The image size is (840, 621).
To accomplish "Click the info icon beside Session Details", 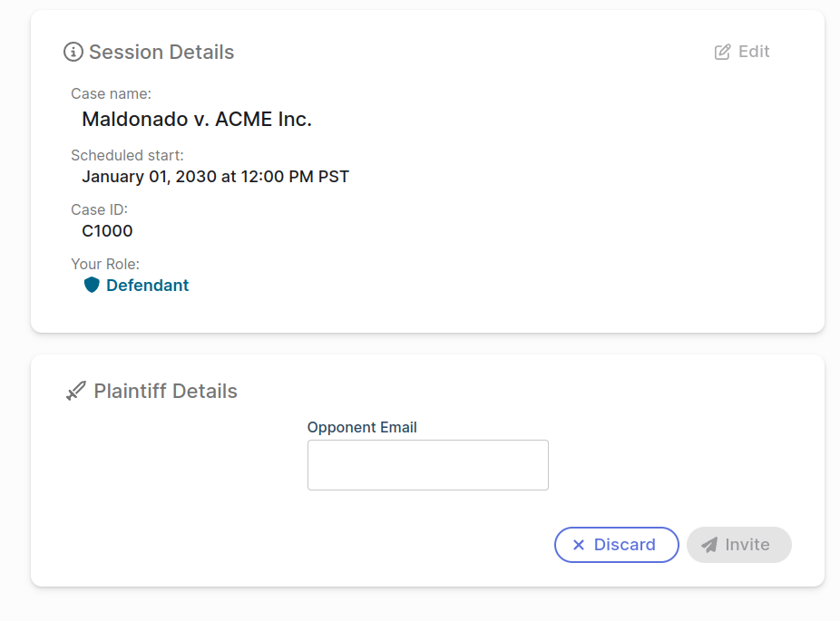I will 73,52.
